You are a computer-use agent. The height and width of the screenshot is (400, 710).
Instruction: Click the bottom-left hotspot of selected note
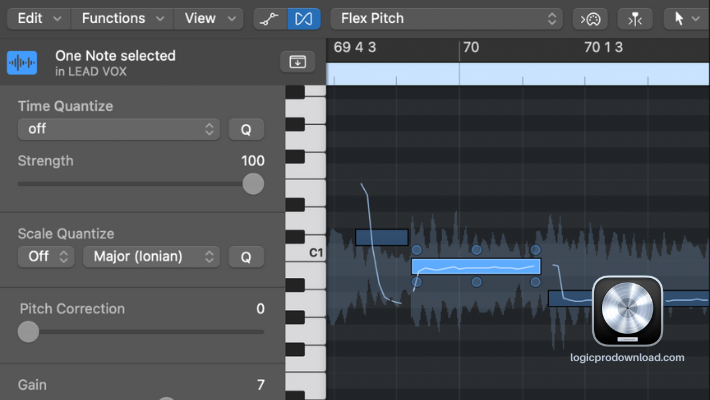point(417,282)
